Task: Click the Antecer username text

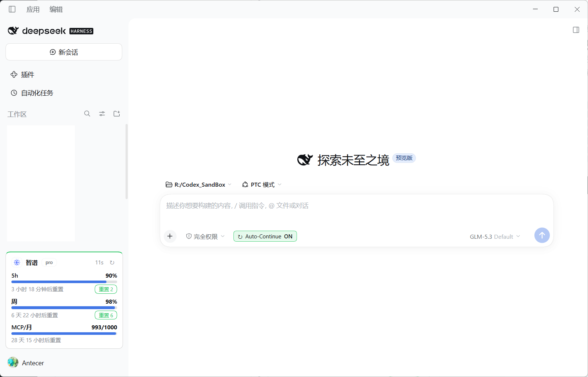Action: click(33, 363)
